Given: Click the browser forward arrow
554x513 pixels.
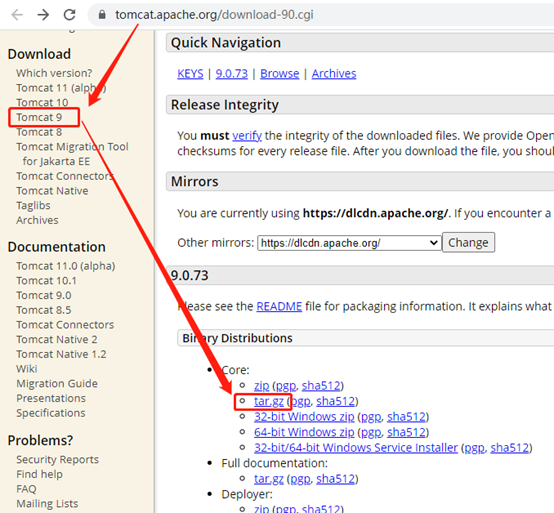Looking at the screenshot, I should pos(43,14).
